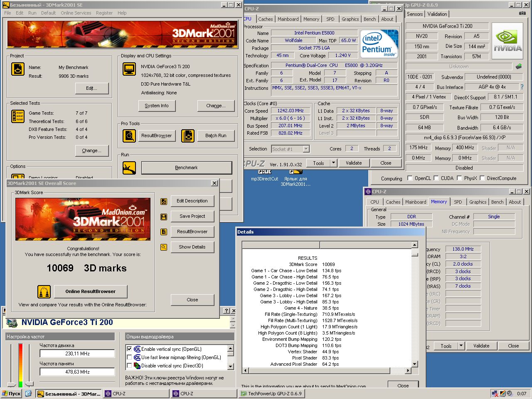Open the Bench tab in upper CPU-Z window
This screenshot has height=399, width=532.
click(369, 19)
